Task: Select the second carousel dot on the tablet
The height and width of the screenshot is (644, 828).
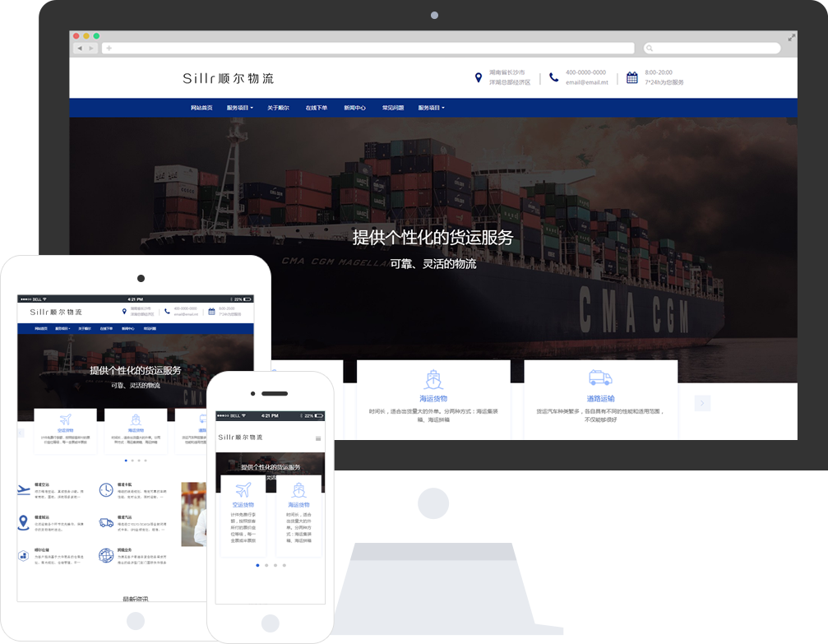Action: (x=132, y=461)
